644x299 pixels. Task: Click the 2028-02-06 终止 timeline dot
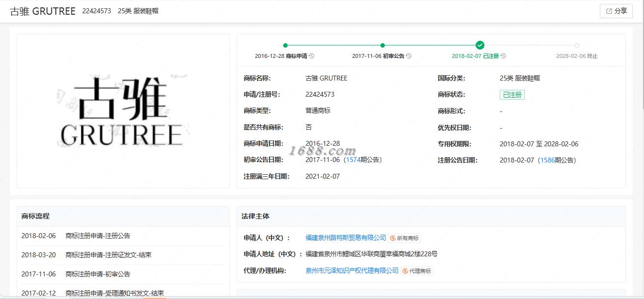tap(577, 45)
